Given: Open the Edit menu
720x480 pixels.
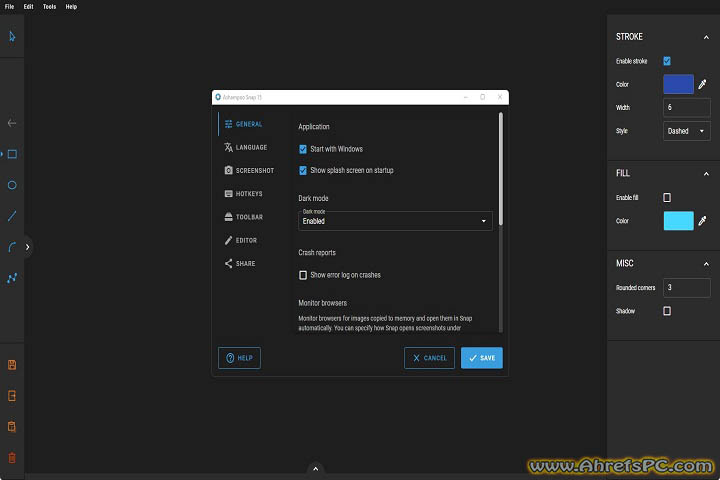Looking at the screenshot, I should tap(28, 6).
